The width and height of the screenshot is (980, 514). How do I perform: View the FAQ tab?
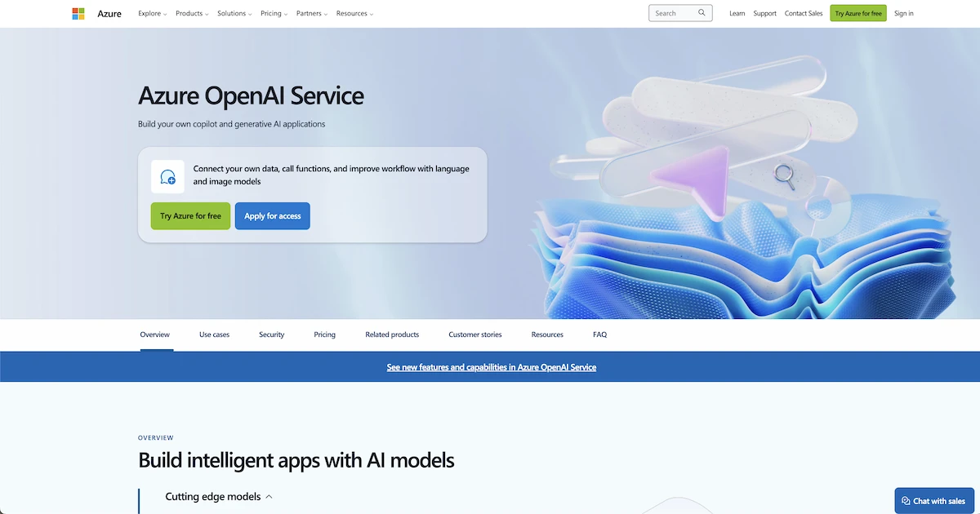(x=599, y=334)
